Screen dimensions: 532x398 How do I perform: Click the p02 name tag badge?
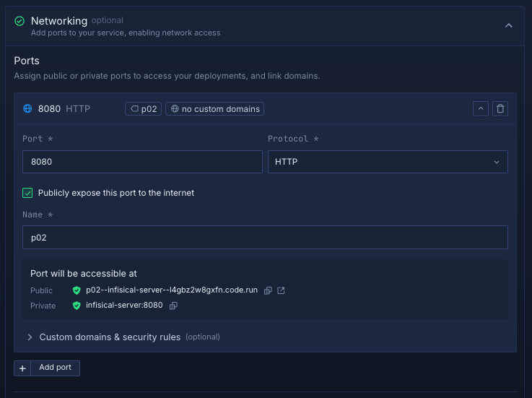pos(143,109)
